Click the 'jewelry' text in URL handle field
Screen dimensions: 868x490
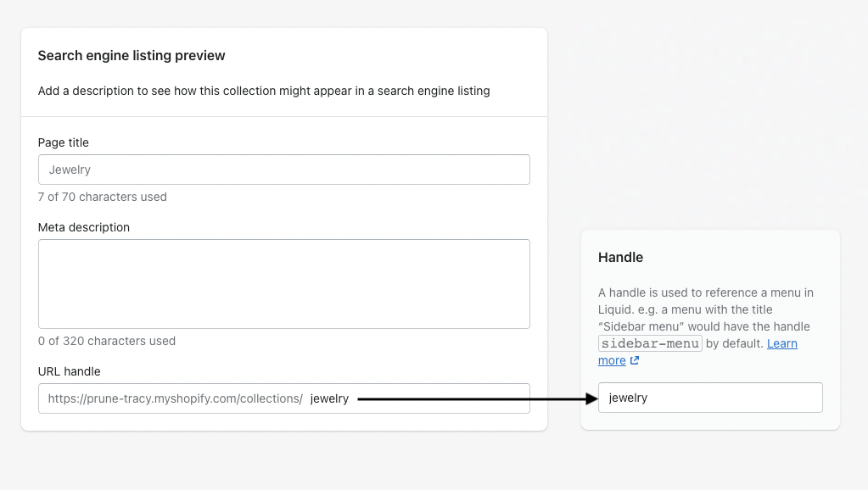pyautogui.click(x=329, y=398)
